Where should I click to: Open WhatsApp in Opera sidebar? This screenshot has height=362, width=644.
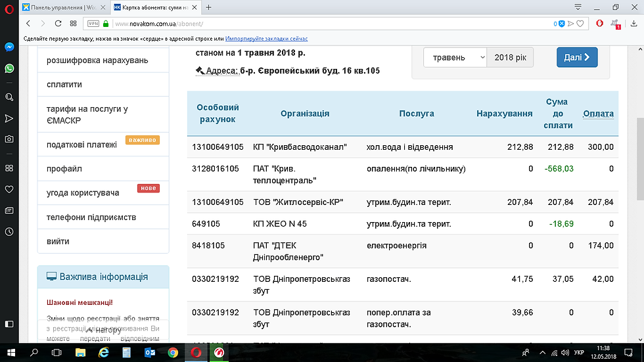[x=9, y=68]
